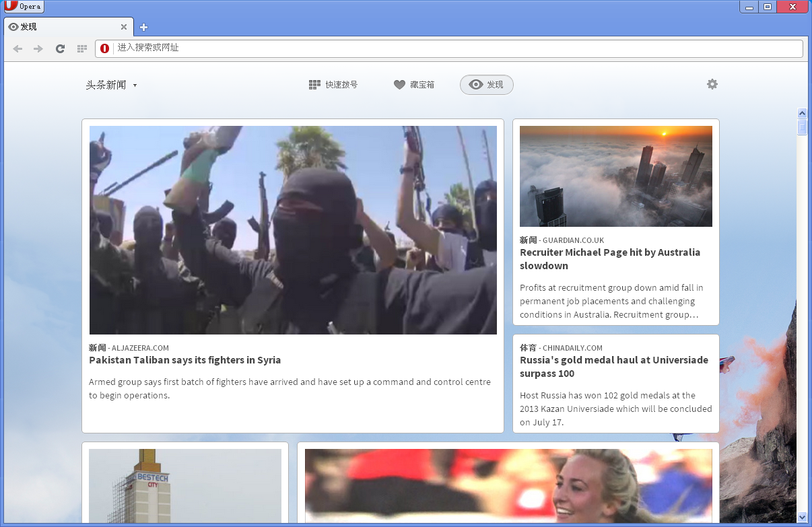
Task: Open headline Pakistan Taliban says its fighters in Syria
Action: pyautogui.click(x=185, y=360)
